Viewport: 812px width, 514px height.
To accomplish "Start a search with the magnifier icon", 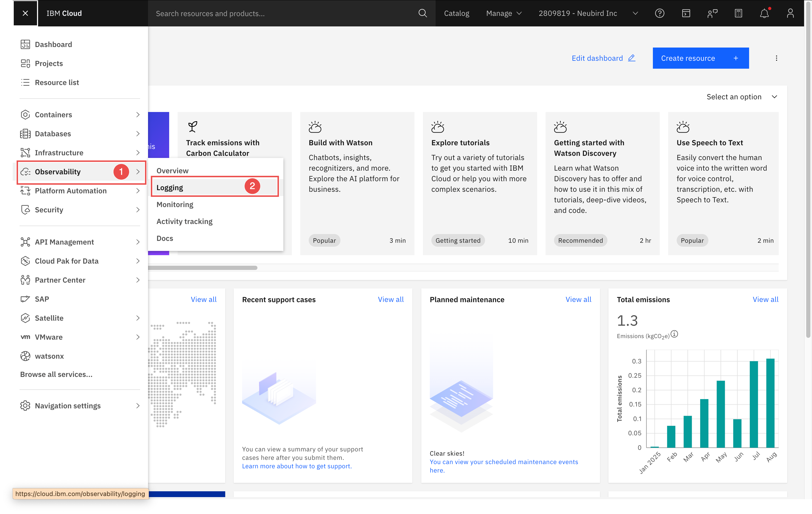I will [x=423, y=13].
